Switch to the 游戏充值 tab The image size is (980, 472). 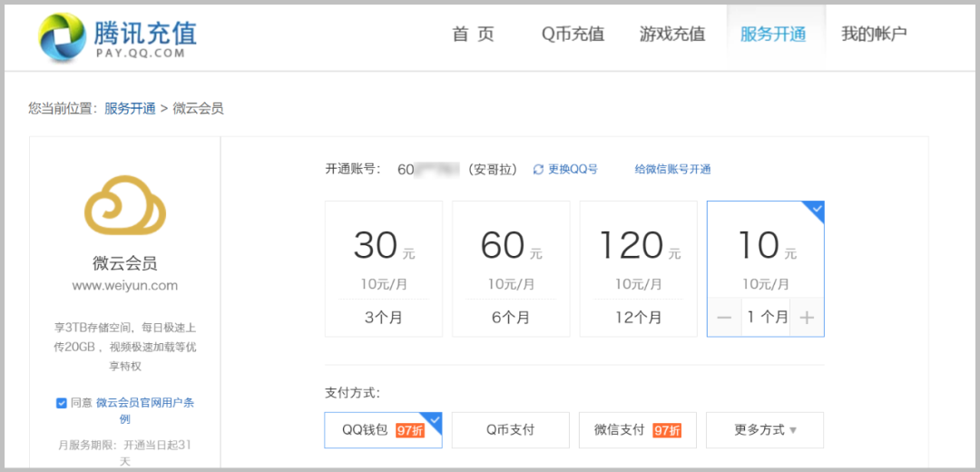tap(672, 34)
